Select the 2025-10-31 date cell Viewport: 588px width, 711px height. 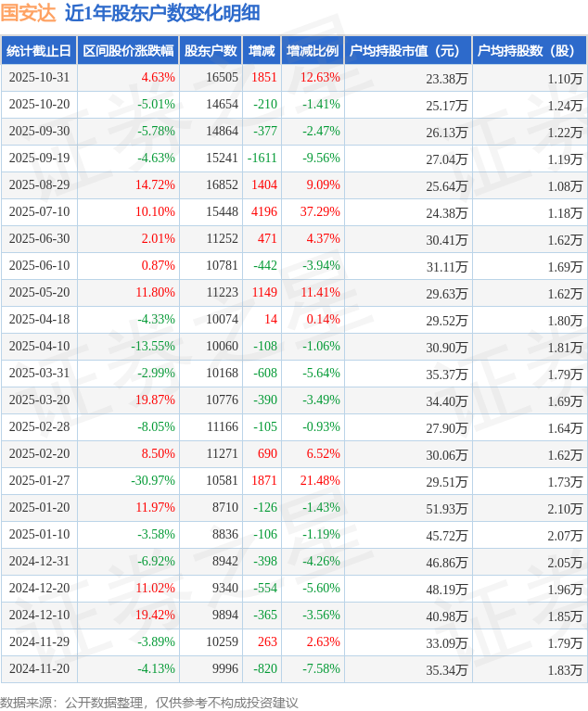coord(39,78)
